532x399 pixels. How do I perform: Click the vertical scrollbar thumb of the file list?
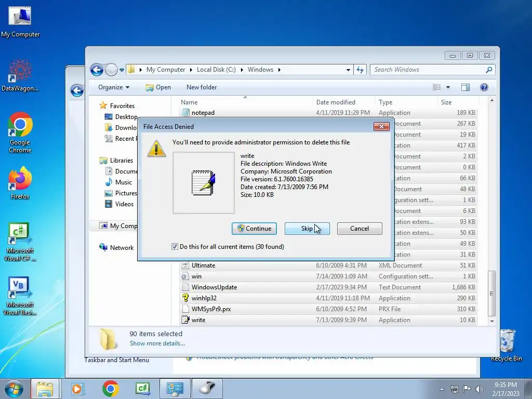coord(491,294)
